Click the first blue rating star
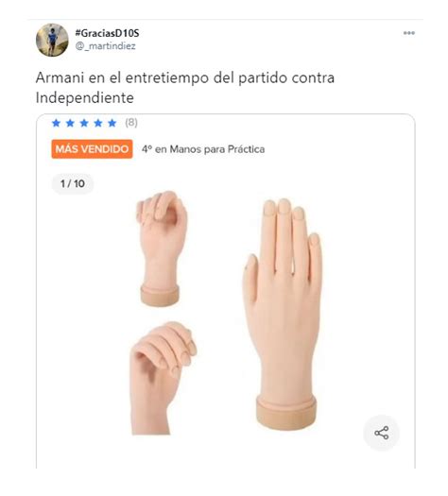Image resolution: width=448 pixels, height=496 pixels. [57, 123]
